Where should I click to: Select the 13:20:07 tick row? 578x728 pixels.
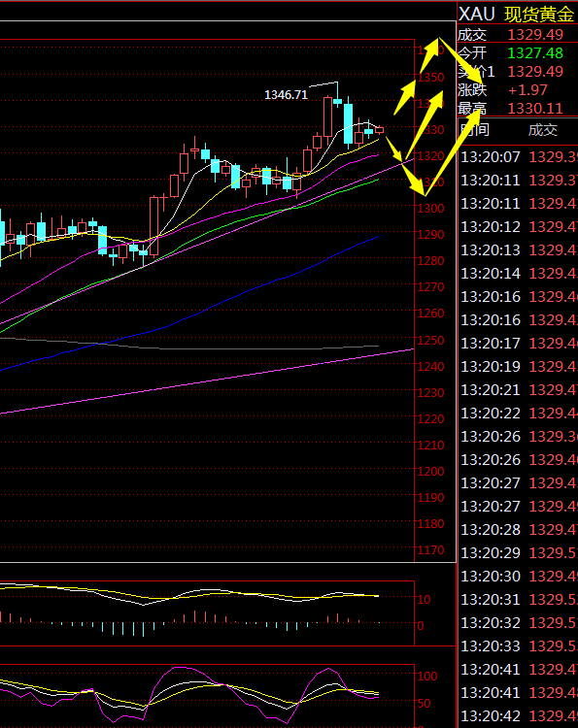point(518,157)
